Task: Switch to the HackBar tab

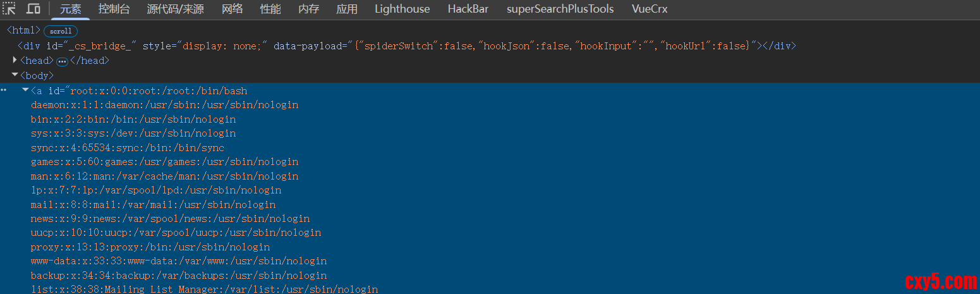Action: click(468, 9)
